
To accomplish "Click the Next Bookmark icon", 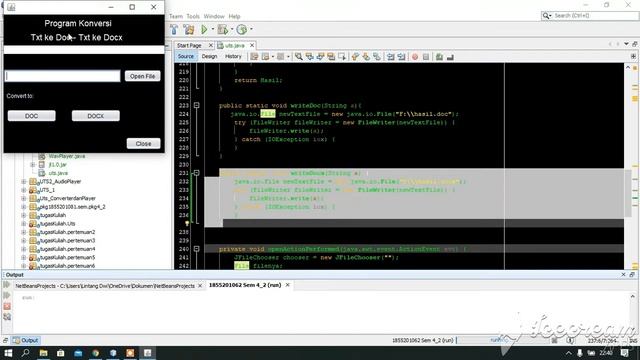I will (x=366, y=57).
